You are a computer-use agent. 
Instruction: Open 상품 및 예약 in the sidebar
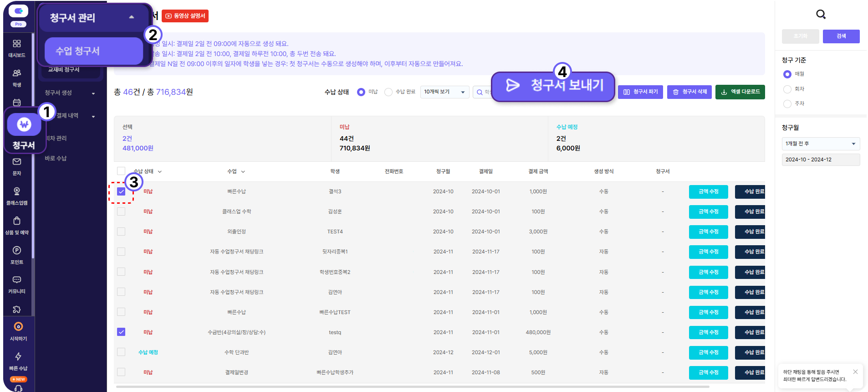click(x=17, y=226)
